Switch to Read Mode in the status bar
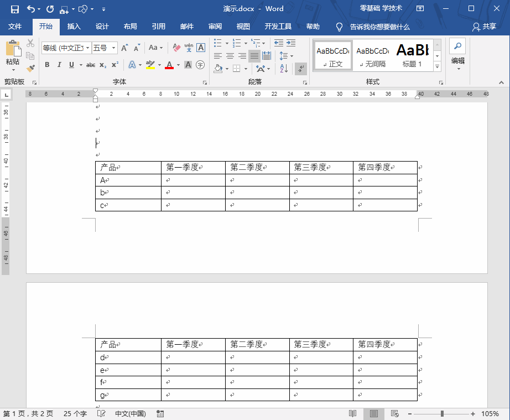Viewport: 510px width, 420px height. point(352,413)
